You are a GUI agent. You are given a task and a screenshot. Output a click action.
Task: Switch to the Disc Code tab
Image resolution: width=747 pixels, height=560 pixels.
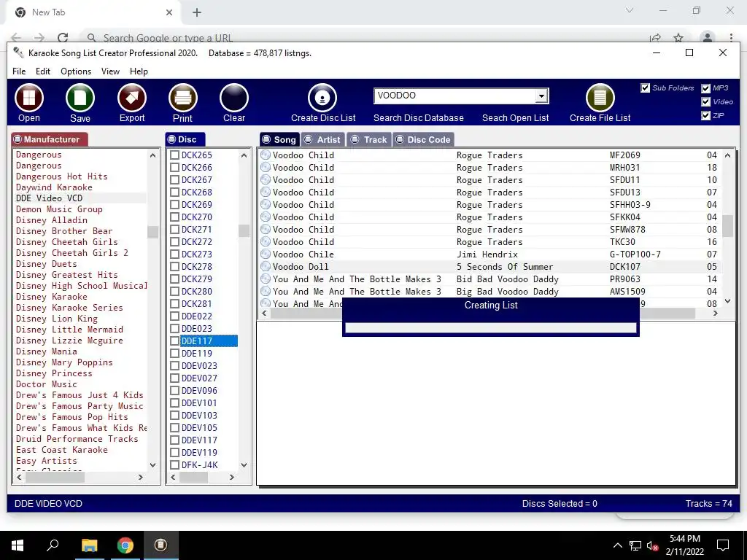coord(423,139)
